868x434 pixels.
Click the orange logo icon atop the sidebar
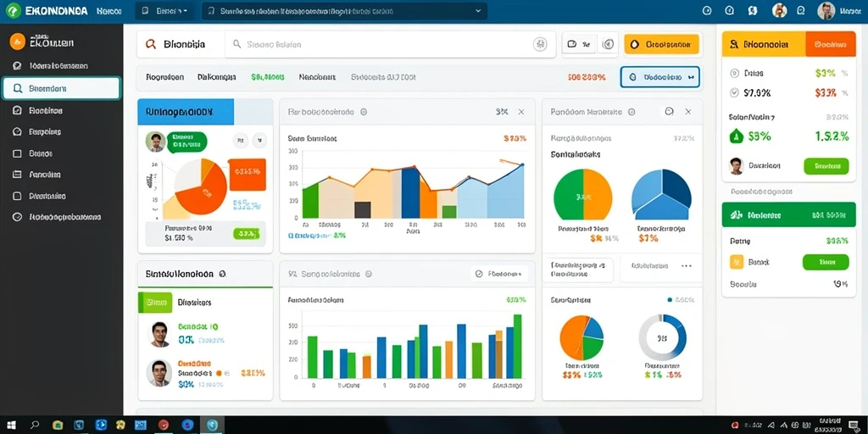pyautogui.click(x=18, y=42)
